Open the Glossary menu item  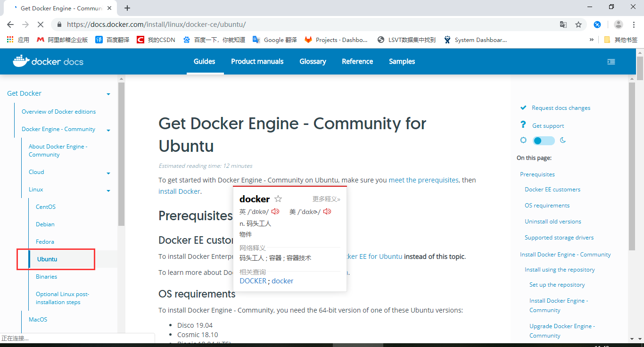313,61
